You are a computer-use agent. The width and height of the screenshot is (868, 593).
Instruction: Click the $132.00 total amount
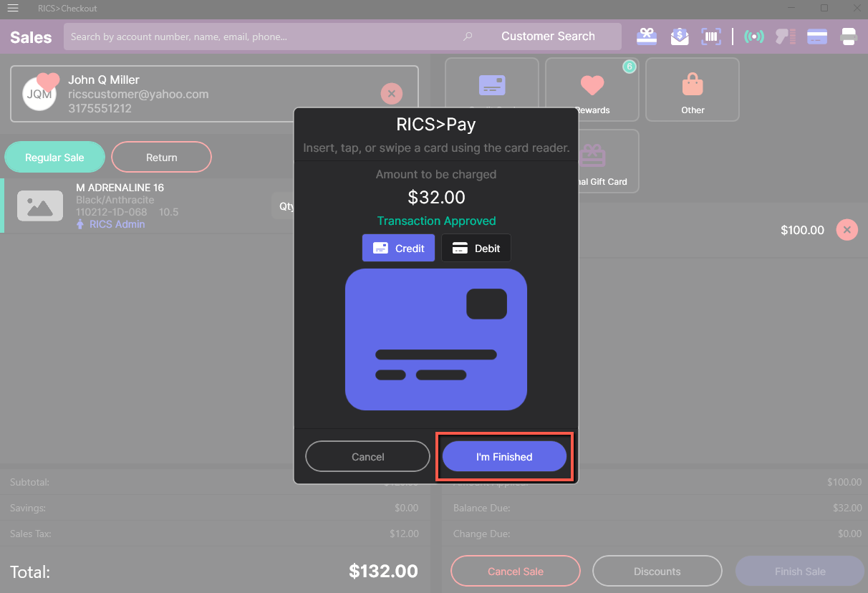click(383, 571)
